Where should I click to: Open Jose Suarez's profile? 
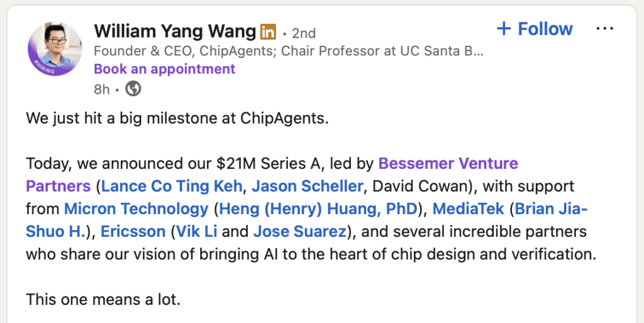(299, 231)
